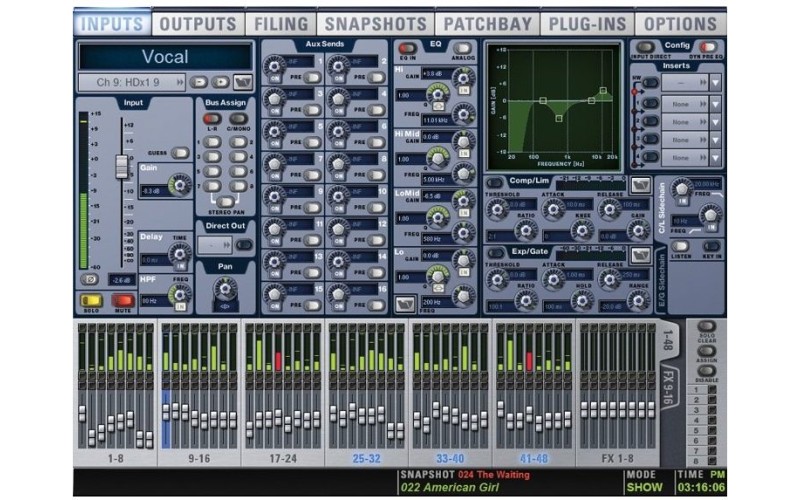Click the Comp/Lim KNEE knob

tap(582, 231)
